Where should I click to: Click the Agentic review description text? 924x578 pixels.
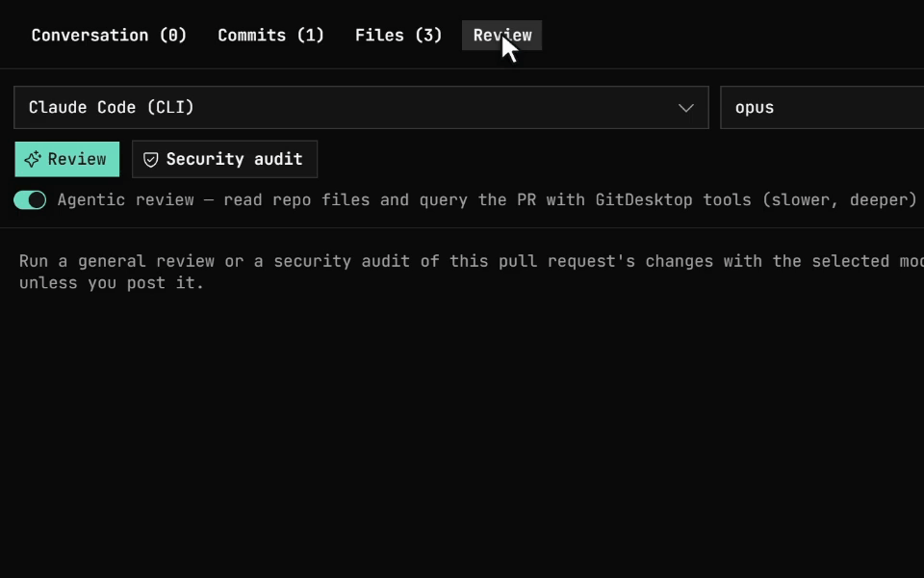point(487,200)
